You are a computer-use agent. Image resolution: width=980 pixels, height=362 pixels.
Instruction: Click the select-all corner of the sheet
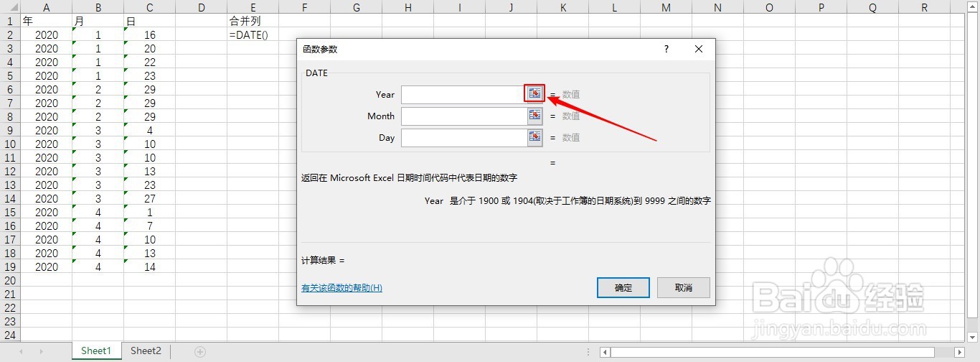pyautogui.click(x=10, y=7)
